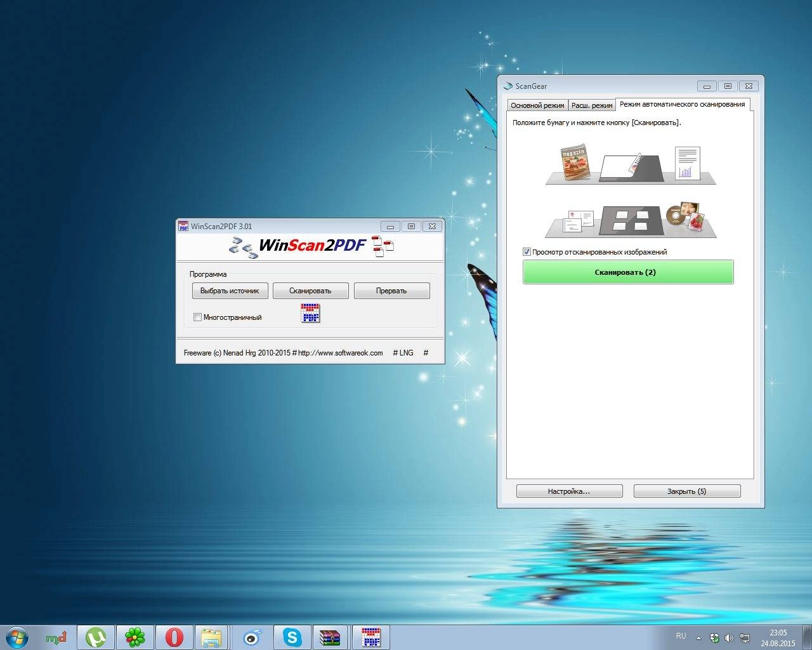Click Сканировать button in WinScan2PDF
Viewport: 812px width, 650px height.
coord(310,291)
